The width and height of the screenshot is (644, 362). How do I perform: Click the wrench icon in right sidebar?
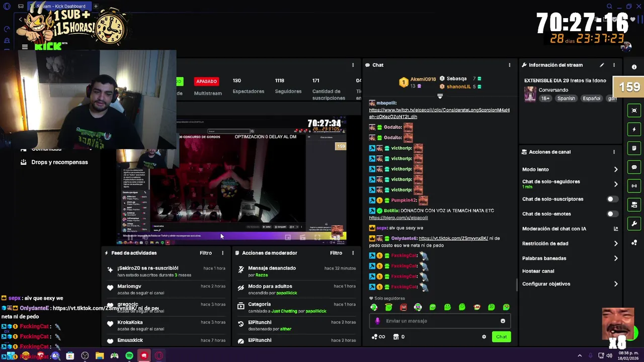634,224
